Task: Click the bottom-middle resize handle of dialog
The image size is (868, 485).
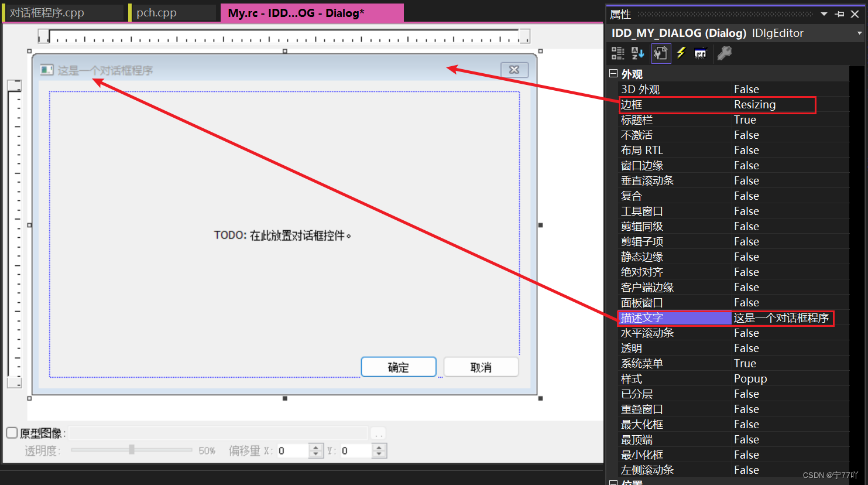Action: tap(285, 398)
